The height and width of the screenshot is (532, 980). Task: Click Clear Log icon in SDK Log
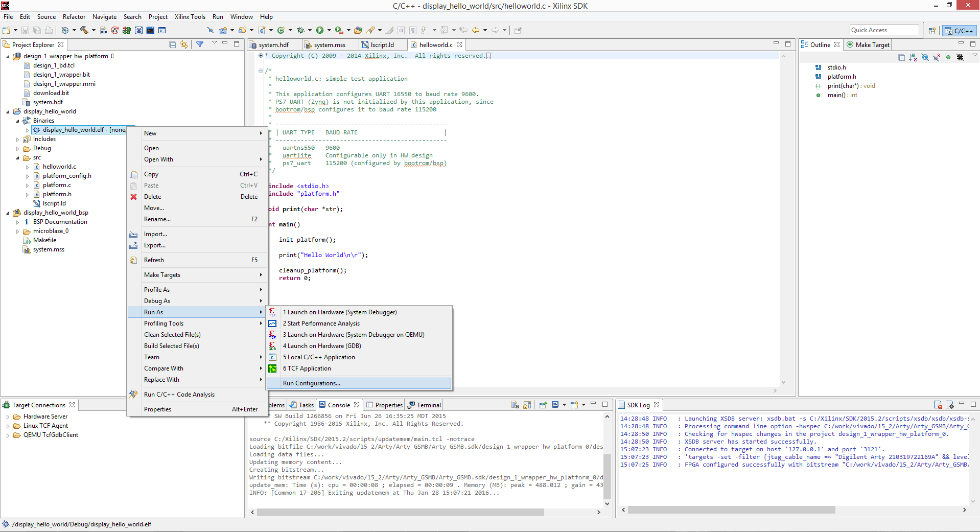[x=938, y=405]
